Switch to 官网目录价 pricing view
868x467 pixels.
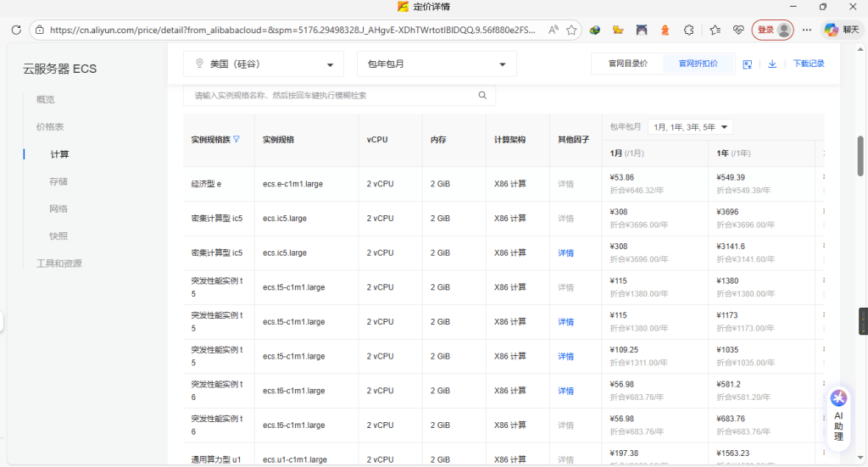tap(627, 64)
